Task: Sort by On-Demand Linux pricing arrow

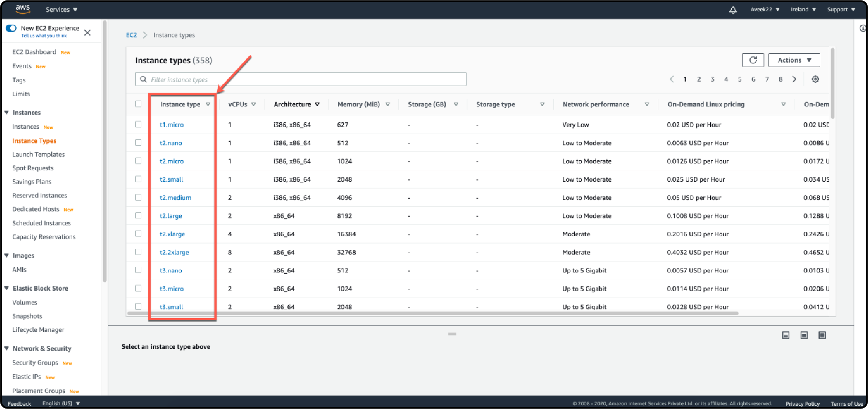Action: [783, 104]
